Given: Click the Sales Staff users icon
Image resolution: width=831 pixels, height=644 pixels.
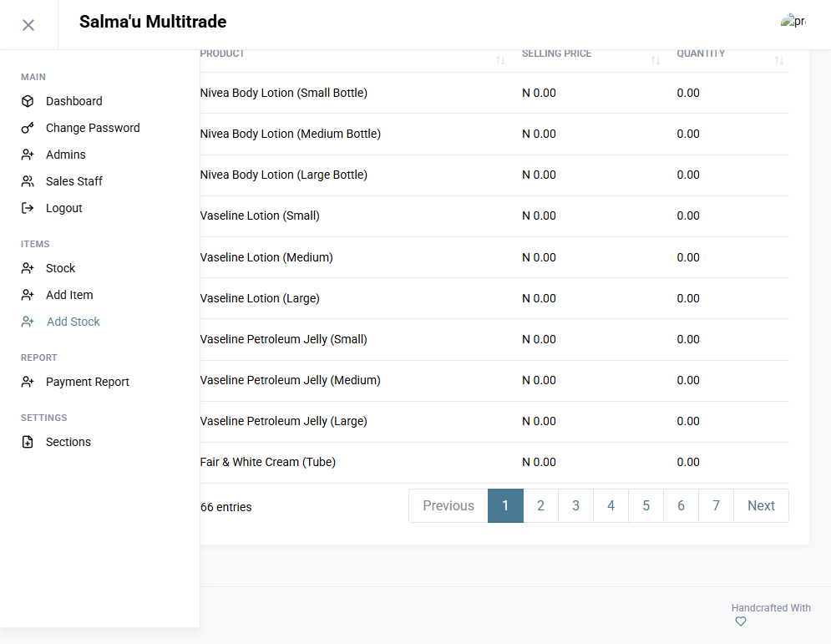Looking at the screenshot, I should pyautogui.click(x=28, y=181).
